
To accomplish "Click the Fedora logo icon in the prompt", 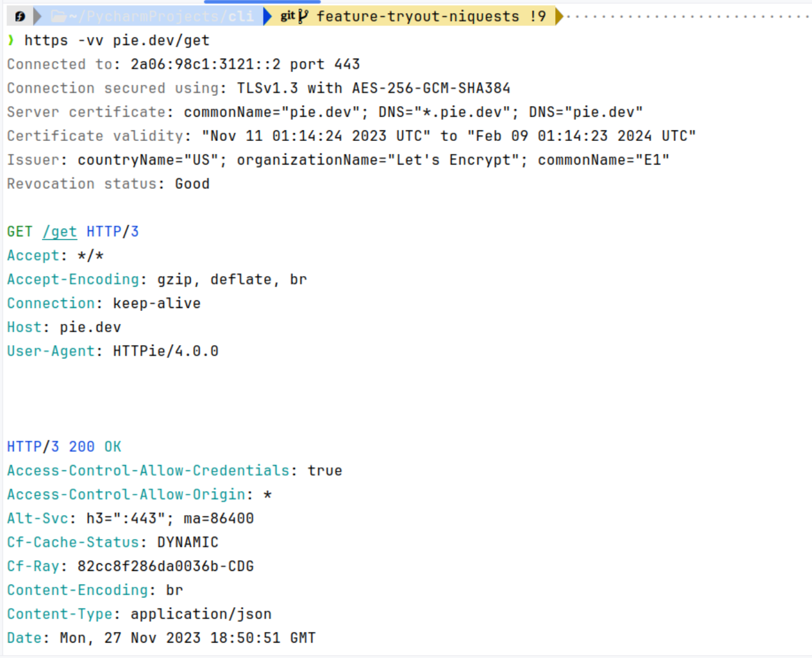I will 20,17.
